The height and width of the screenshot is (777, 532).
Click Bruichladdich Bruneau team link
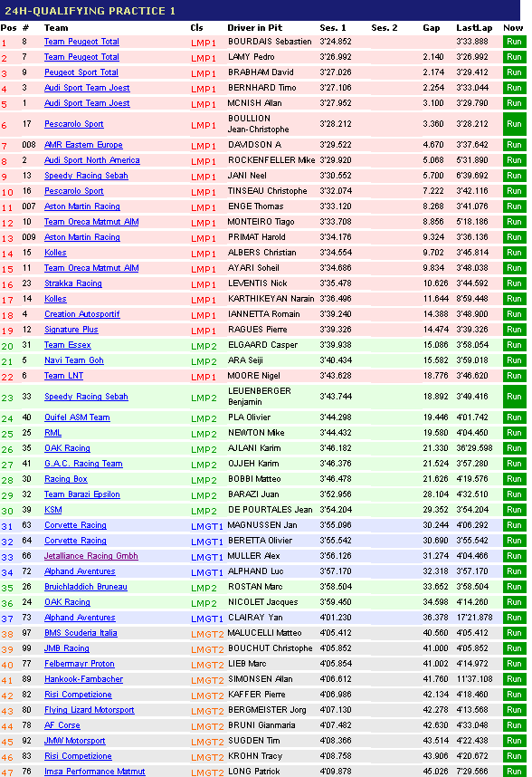click(86, 587)
